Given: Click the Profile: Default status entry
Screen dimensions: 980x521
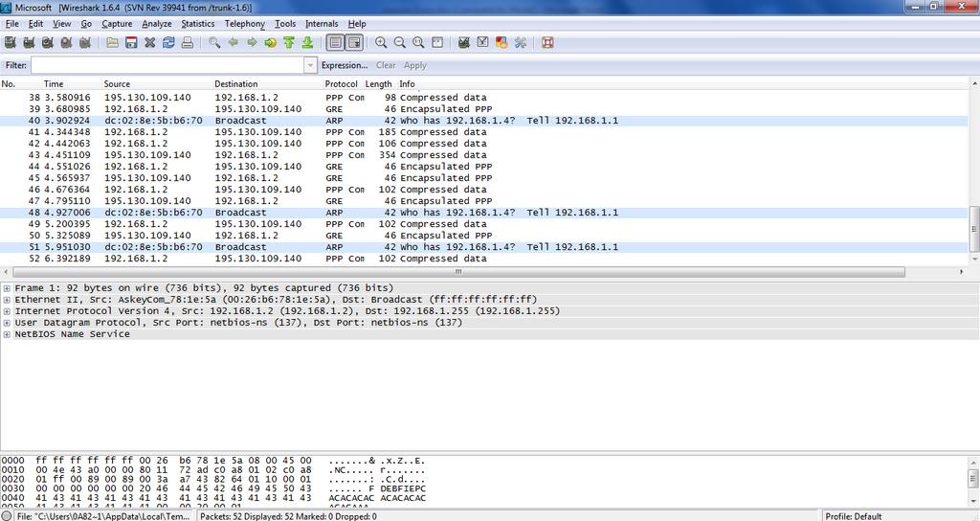Looking at the screenshot, I should click(x=853, y=516).
